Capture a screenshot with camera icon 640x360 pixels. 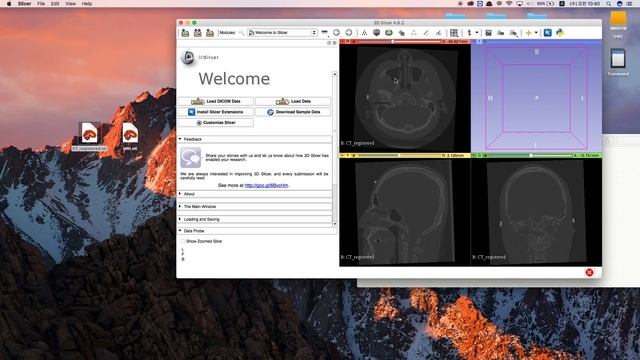pyautogui.click(x=488, y=33)
